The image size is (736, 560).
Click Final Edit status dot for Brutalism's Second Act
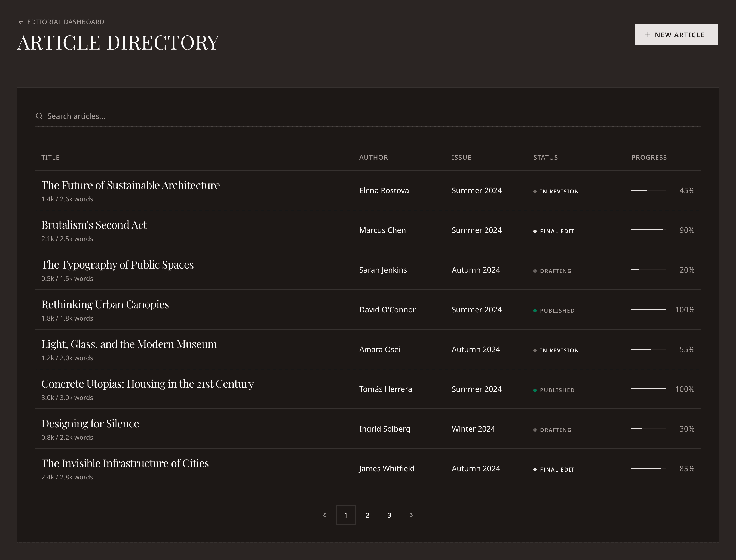(535, 231)
